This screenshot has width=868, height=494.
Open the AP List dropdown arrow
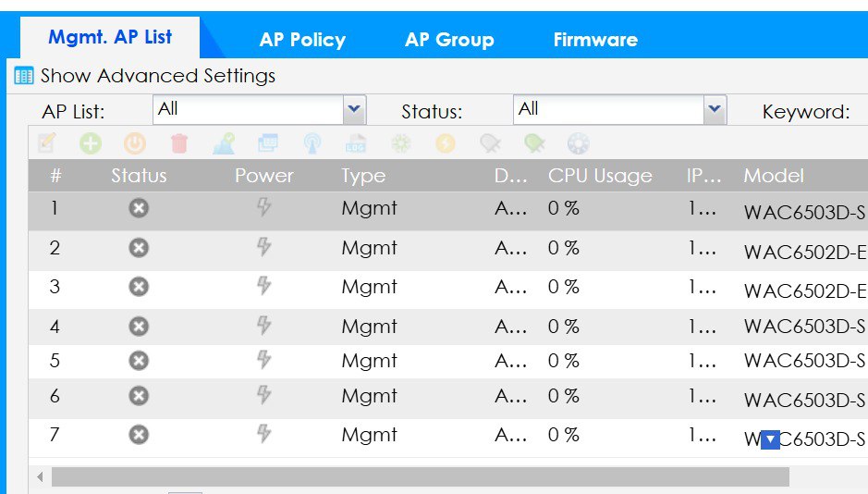point(354,110)
